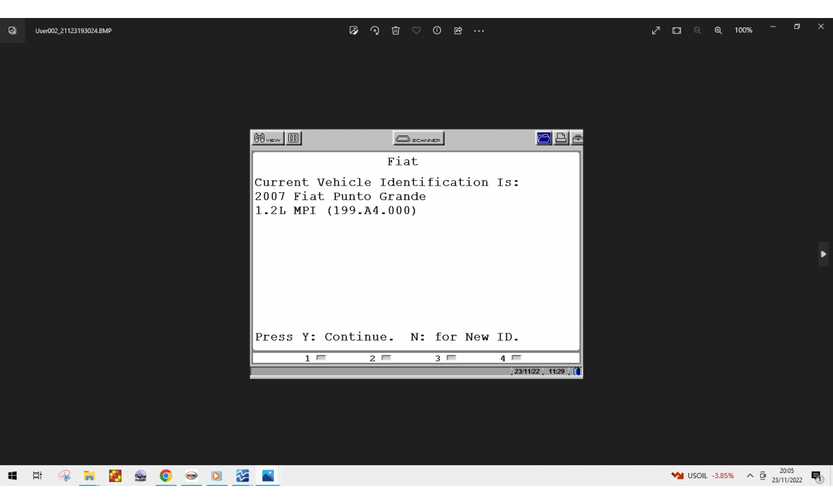Open the notification center
This screenshot has width=833, height=504.
click(817, 476)
